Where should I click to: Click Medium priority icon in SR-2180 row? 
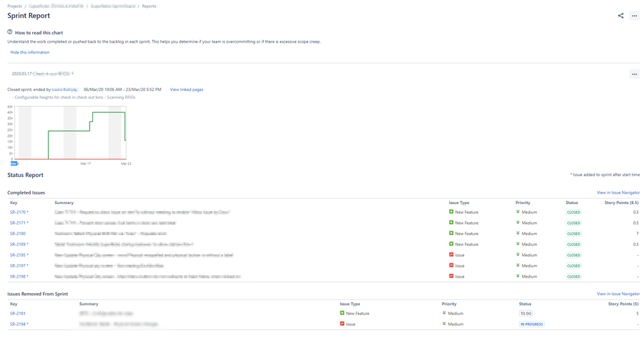pyautogui.click(x=518, y=233)
